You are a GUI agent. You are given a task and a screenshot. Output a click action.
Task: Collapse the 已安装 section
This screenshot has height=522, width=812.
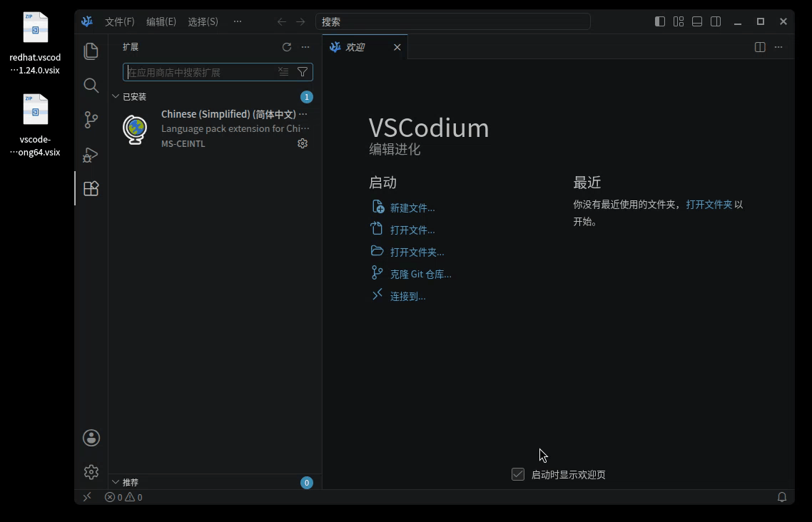(x=116, y=97)
